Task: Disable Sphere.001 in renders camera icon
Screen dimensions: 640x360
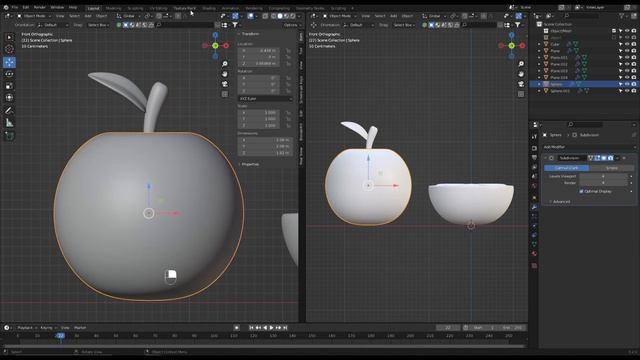Action: point(633,91)
